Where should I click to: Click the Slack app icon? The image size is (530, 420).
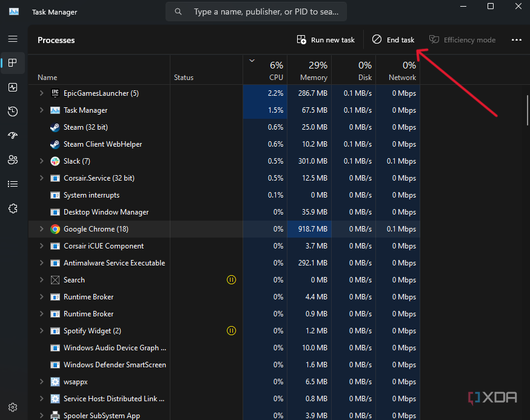coord(55,161)
